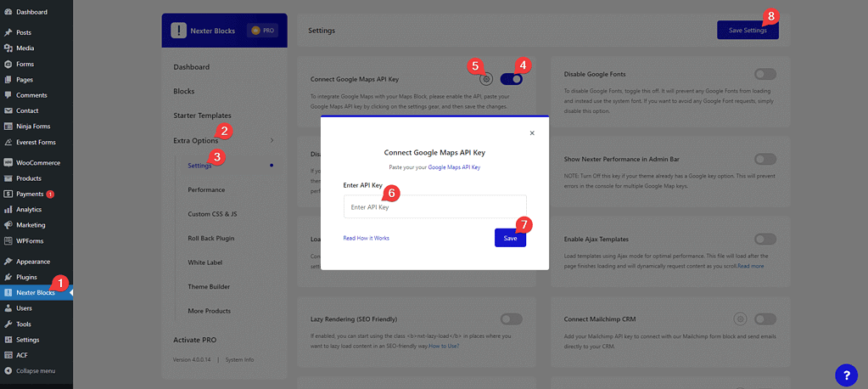
Task: Click the Contact envelope icon
Action: coord(8,110)
